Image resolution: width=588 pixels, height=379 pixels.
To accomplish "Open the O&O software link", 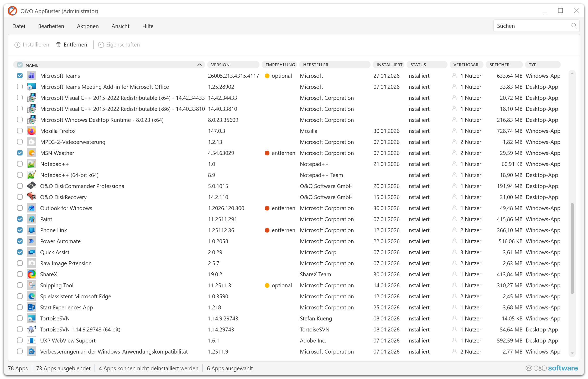I will tap(551, 368).
